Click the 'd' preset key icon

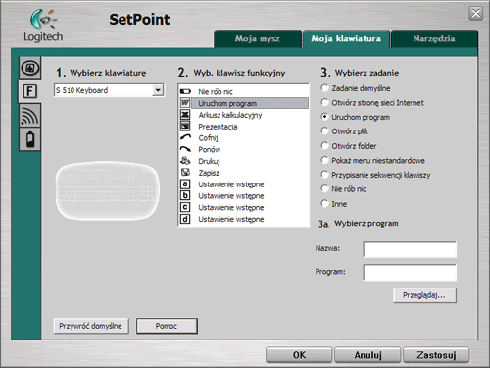click(185, 219)
